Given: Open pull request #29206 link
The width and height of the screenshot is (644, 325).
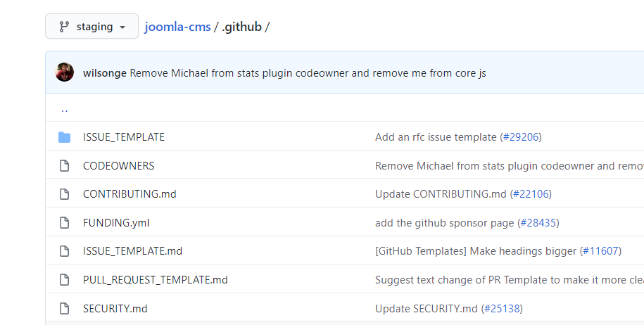Looking at the screenshot, I should tap(521, 137).
